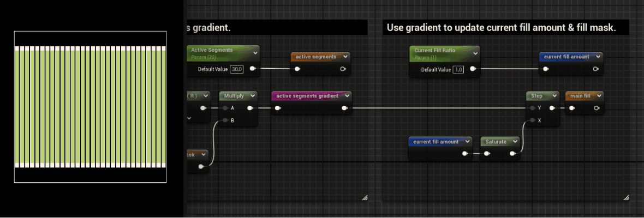Click the Multiply node's A input pin
This screenshot has height=218, width=644.
[225, 108]
